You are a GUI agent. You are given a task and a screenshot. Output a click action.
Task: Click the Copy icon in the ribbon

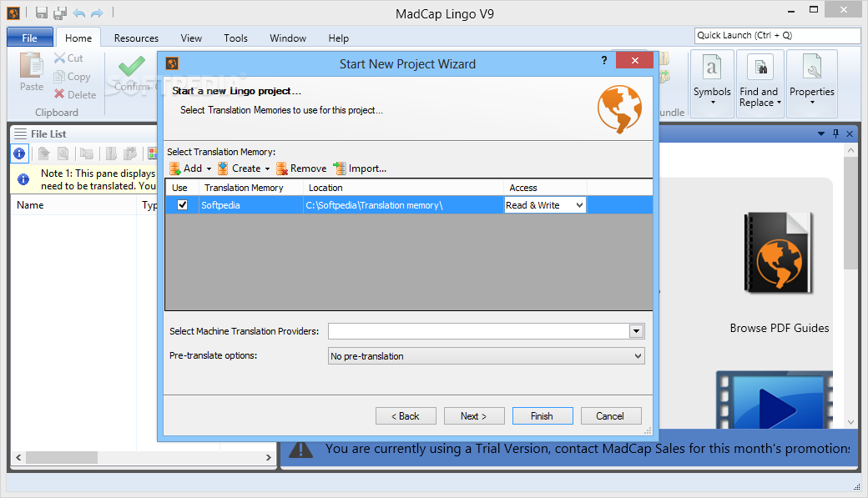click(59, 77)
